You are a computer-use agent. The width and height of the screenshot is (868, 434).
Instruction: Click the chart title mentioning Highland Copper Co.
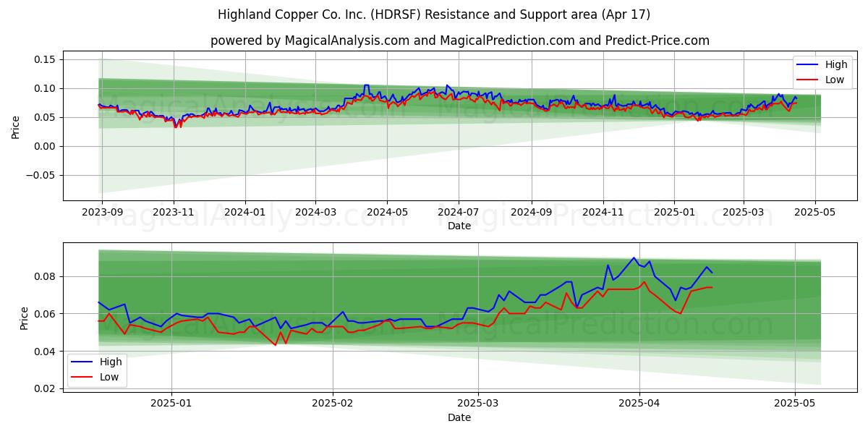pos(434,14)
